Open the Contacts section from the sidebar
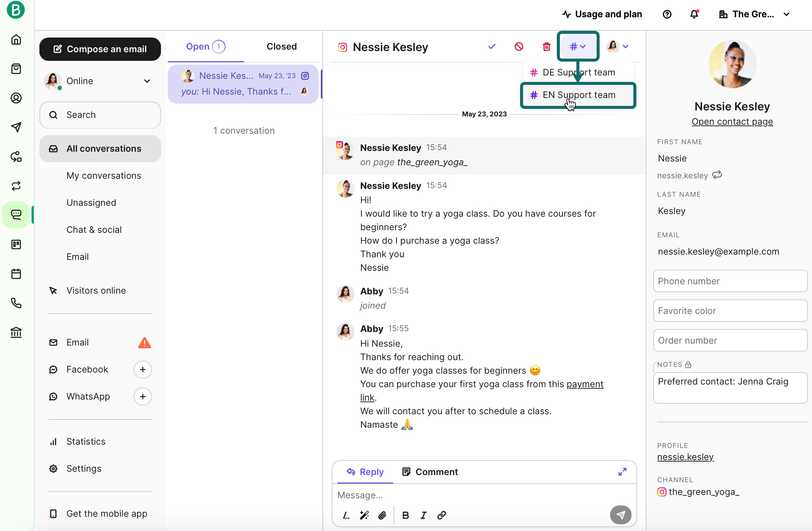Image resolution: width=812 pixels, height=531 pixels. (x=16, y=98)
